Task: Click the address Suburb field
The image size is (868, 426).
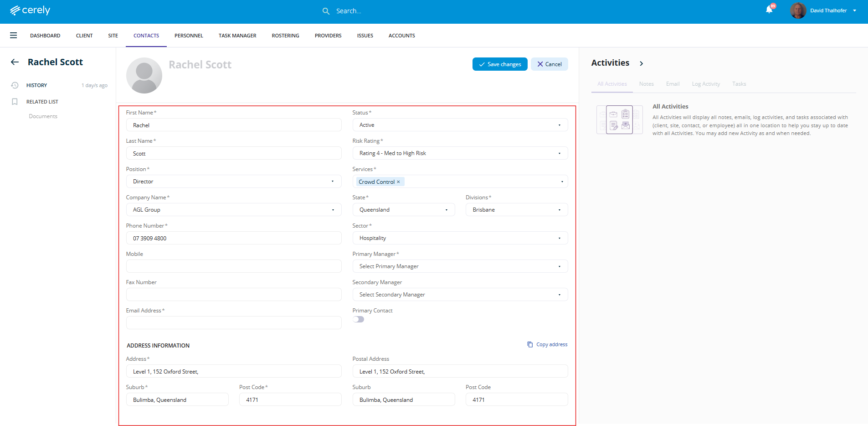Action: (177, 400)
